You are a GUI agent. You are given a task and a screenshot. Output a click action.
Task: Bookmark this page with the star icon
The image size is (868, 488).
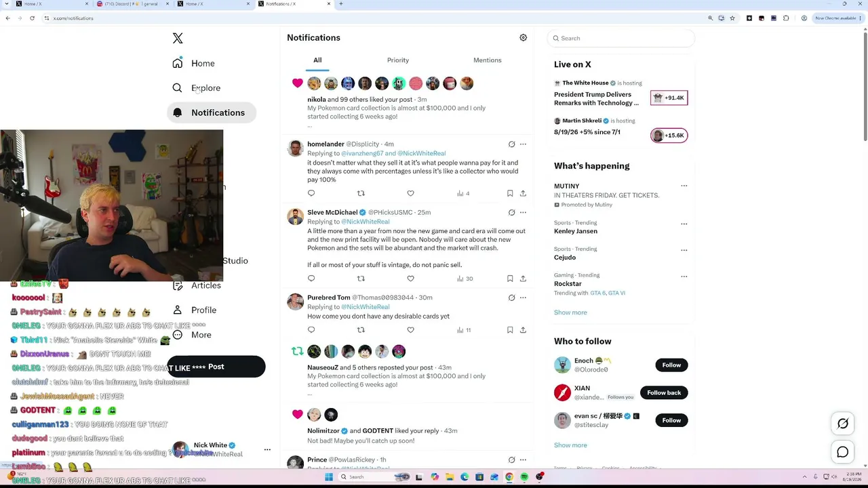coord(732,18)
